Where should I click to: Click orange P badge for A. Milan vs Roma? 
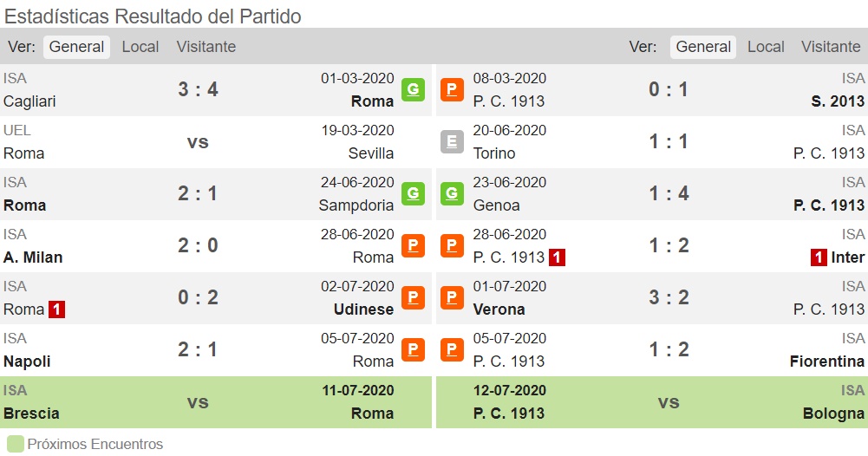tap(413, 245)
